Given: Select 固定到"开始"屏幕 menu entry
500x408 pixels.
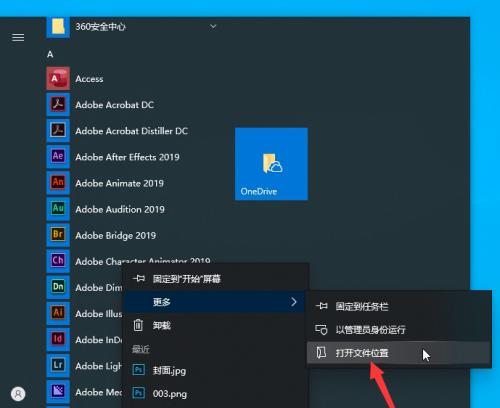Looking at the screenshot, I should click(216, 279).
